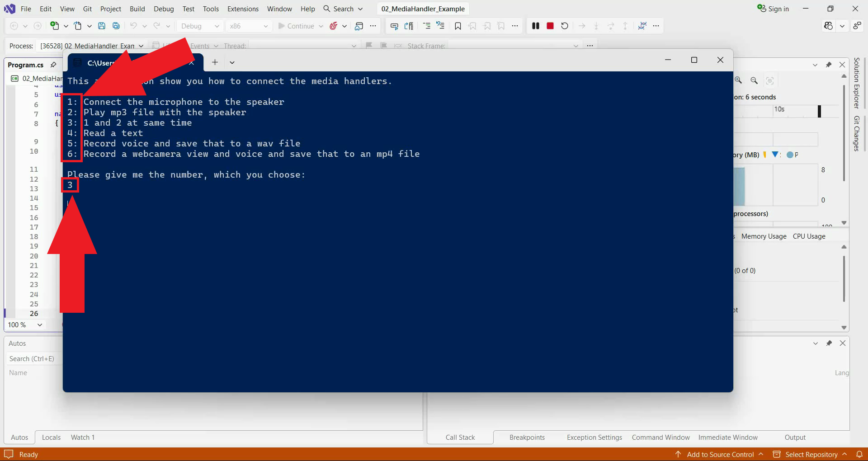Click Sign in

pyautogui.click(x=773, y=9)
